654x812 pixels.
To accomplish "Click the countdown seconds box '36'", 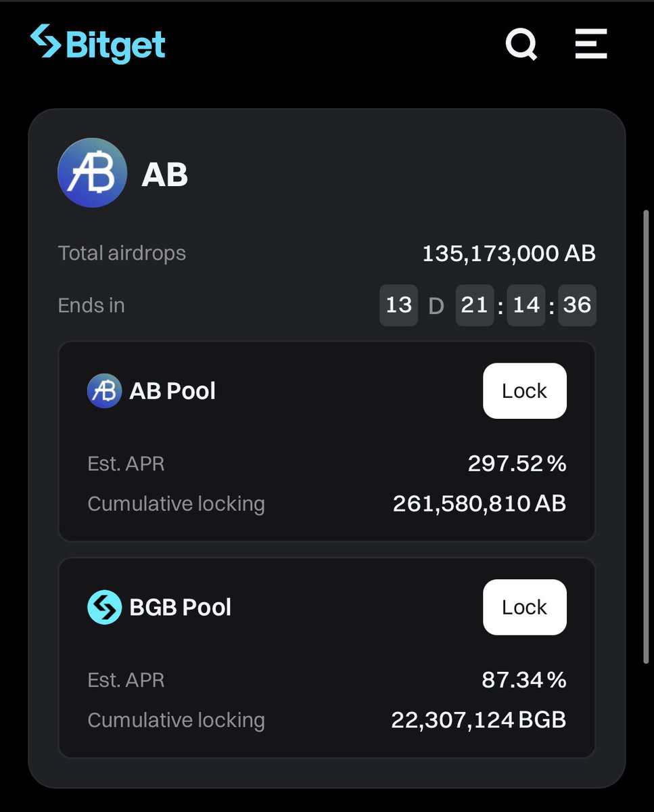I will [577, 305].
